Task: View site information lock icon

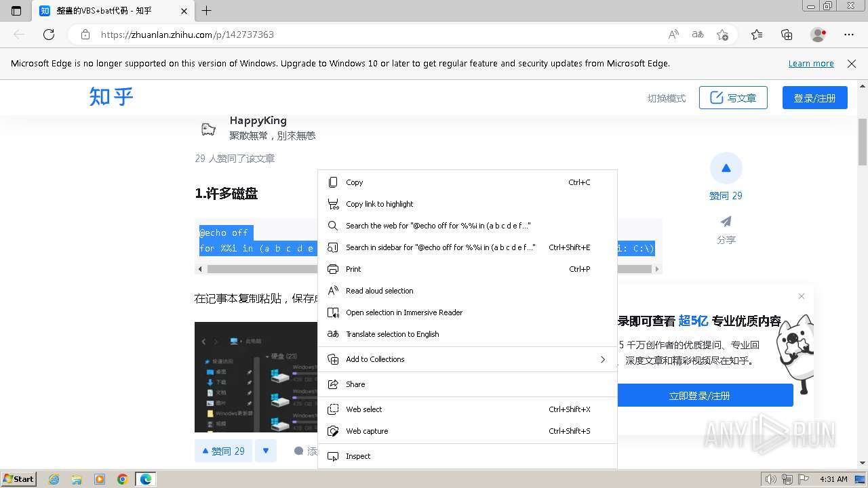Action: 85,35
